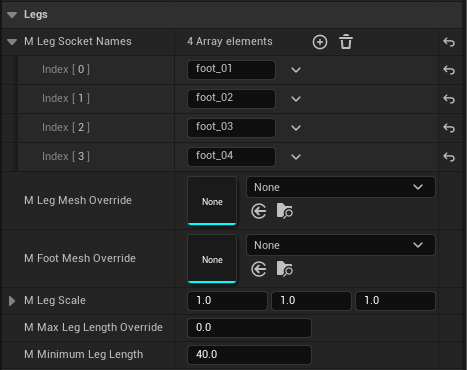Use selected asset for M Foot Mesh Override
Screen dimensions: 467x370
(259, 269)
